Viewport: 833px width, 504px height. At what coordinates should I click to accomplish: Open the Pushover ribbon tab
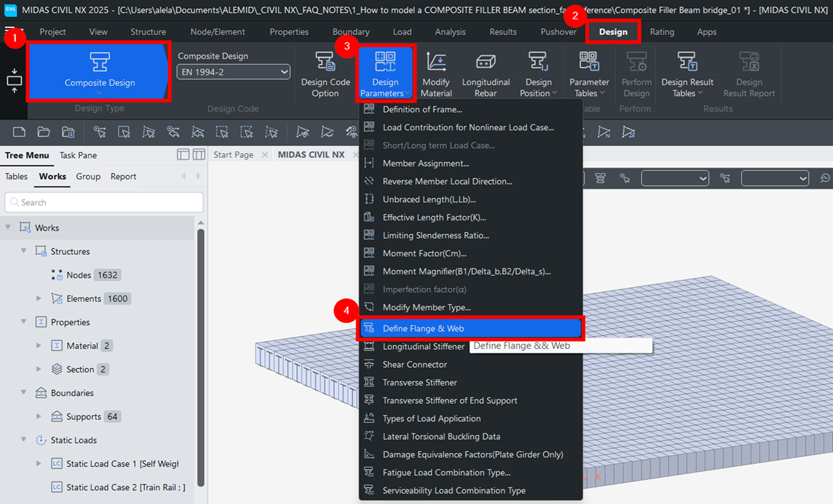tap(558, 32)
